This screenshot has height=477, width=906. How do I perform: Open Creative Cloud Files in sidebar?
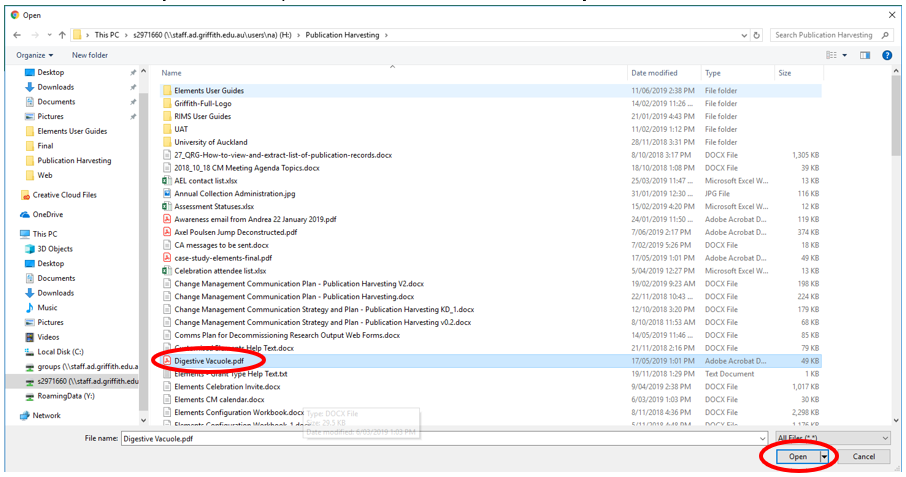(x=64, y=195)
